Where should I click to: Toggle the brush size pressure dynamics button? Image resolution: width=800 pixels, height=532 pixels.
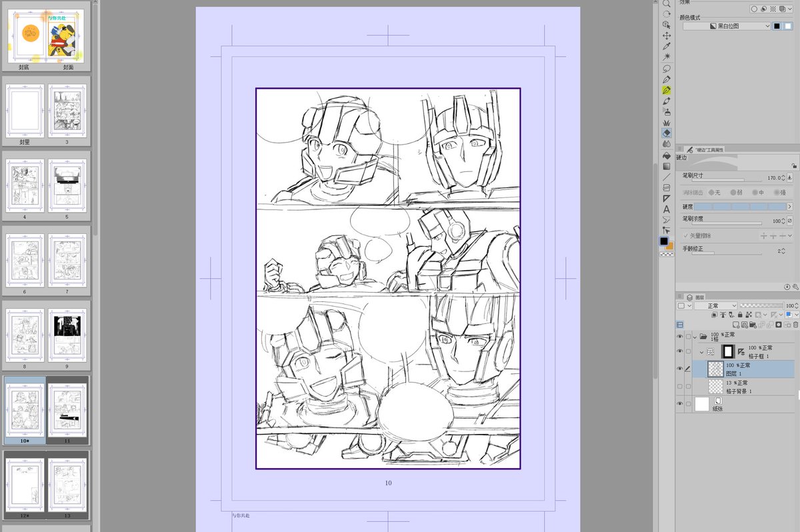point(790,178)
